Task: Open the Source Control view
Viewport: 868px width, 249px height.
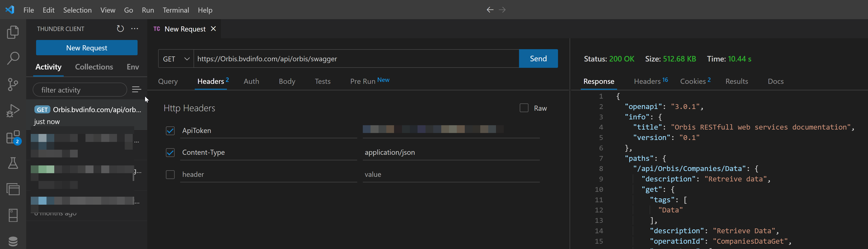Action: [x=13, y=84]
